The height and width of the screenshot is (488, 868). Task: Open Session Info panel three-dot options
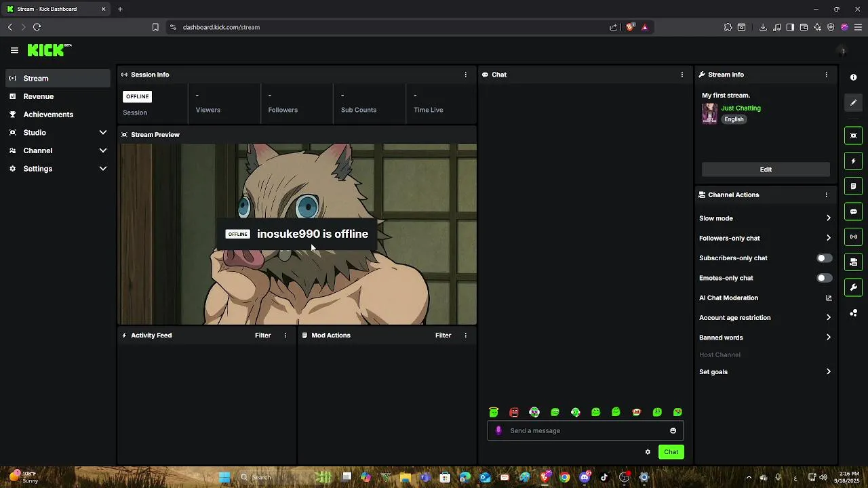(465, 75)
